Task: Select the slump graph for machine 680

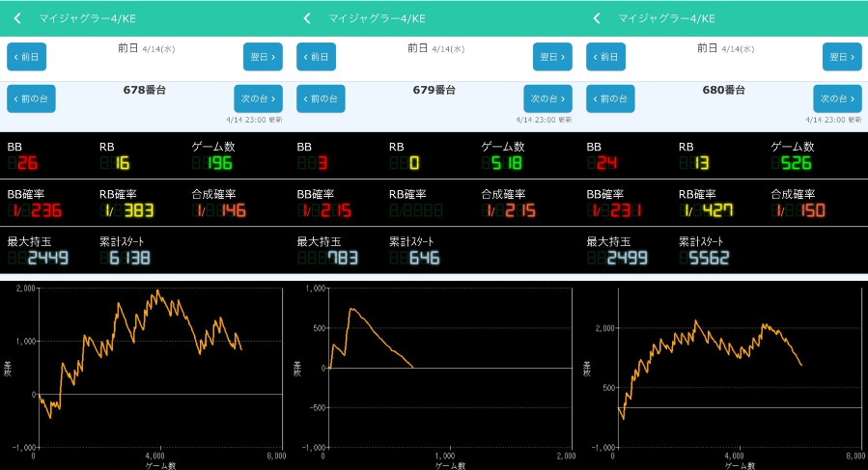Action: tap(724, 372)
